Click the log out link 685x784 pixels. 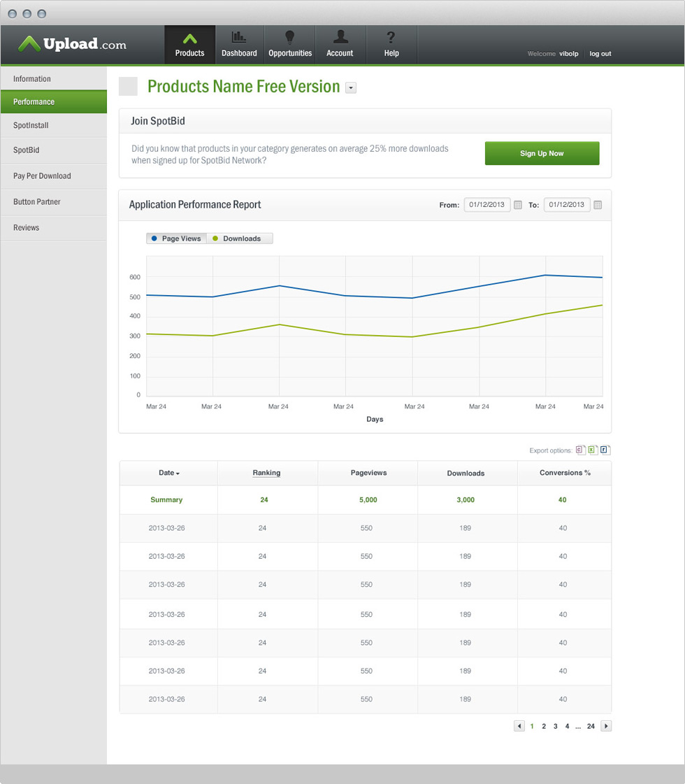click(x=600, y=54)
